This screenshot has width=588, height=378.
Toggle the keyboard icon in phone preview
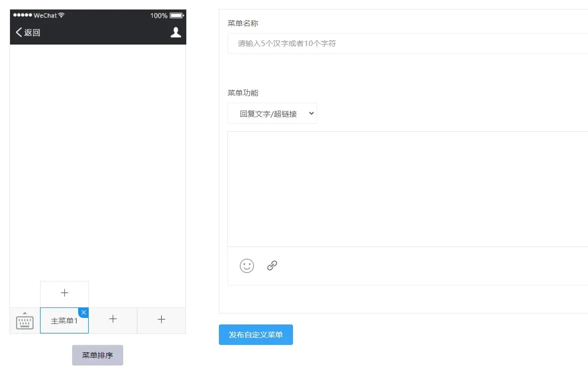coord(25,321)
